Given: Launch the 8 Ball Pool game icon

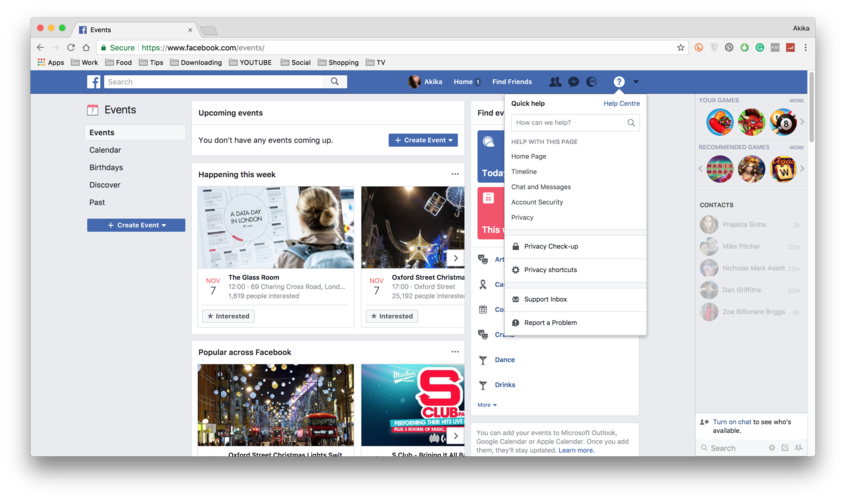Looking at the screenshot, I should click(783, 122).
